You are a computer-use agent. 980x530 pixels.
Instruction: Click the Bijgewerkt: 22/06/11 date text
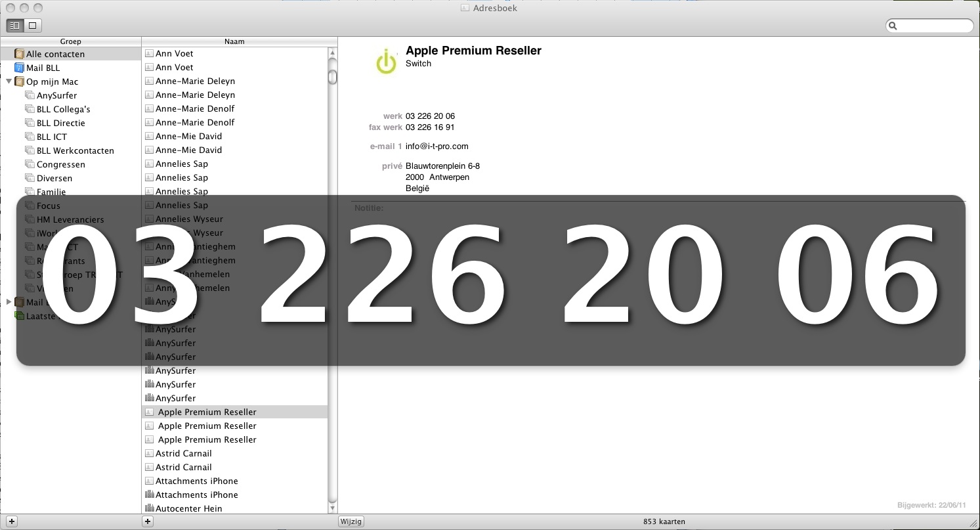pos(932,505)
